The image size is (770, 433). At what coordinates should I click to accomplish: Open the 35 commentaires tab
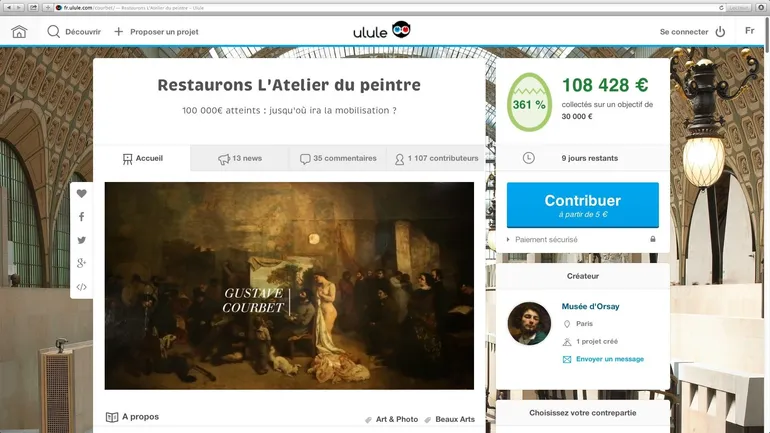(338, 158)
